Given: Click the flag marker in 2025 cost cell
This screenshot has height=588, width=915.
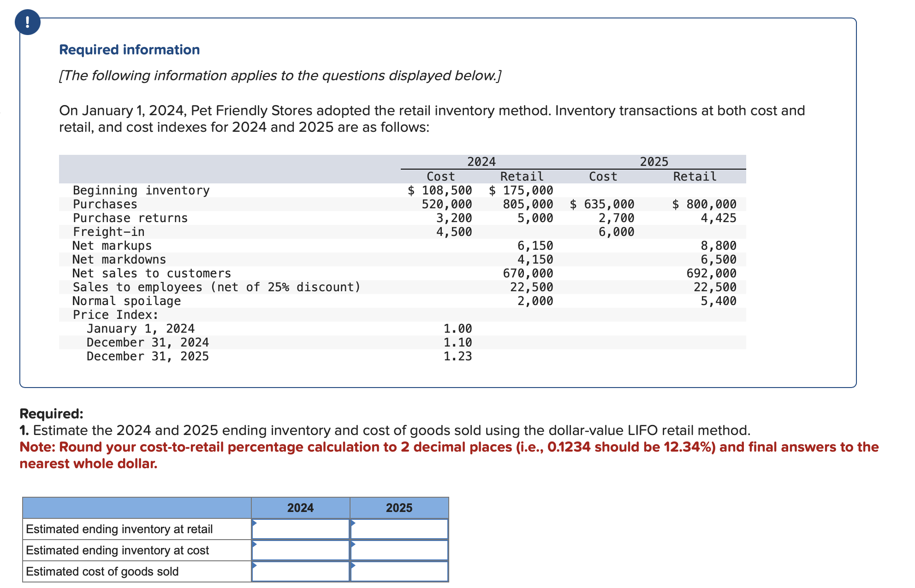Looking at the screenshot, I should point(354,545).
